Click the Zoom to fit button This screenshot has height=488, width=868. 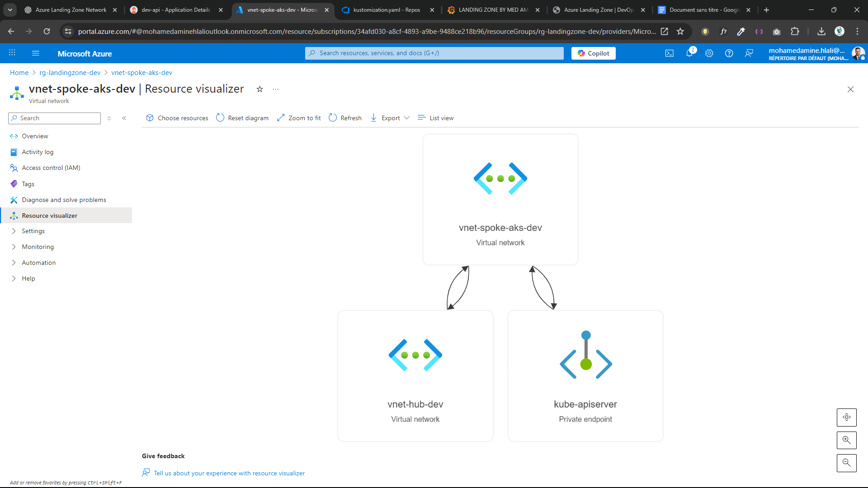[299, 118]
